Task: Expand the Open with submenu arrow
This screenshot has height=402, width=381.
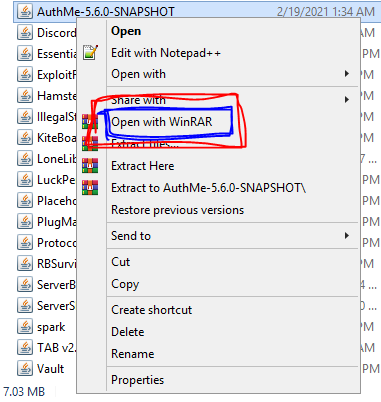Action: point(347,74)
